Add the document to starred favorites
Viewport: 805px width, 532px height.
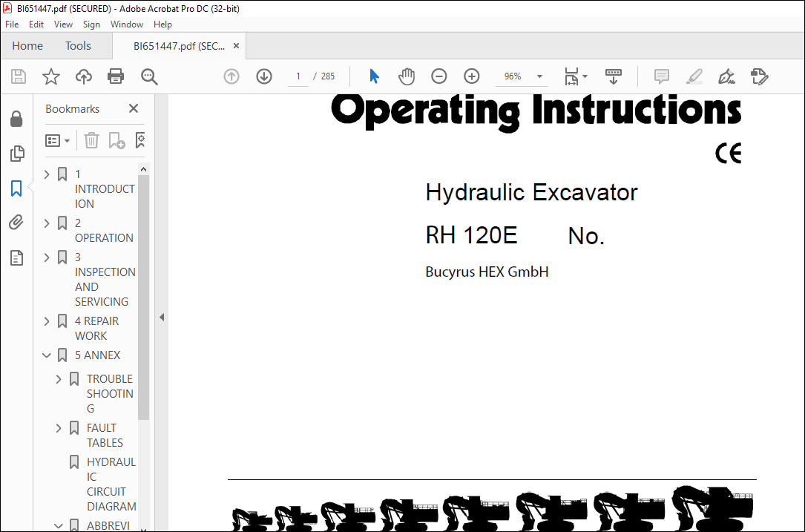point(51,76)
